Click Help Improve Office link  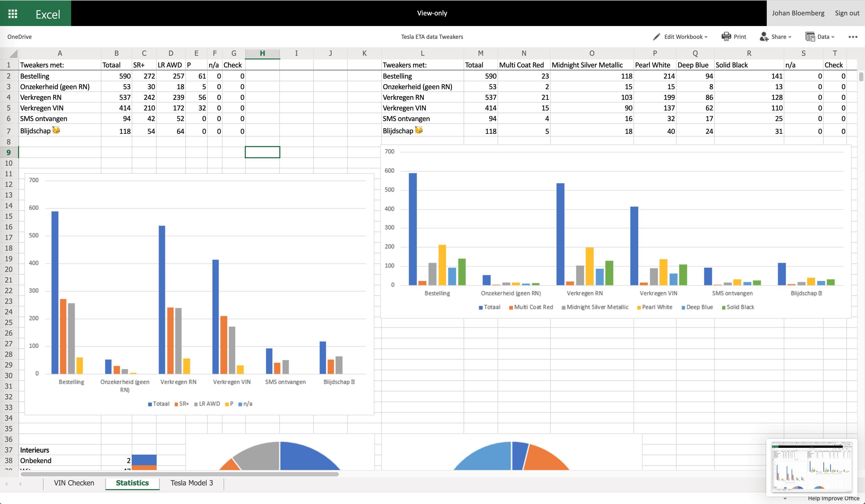[x=833, y=498]
